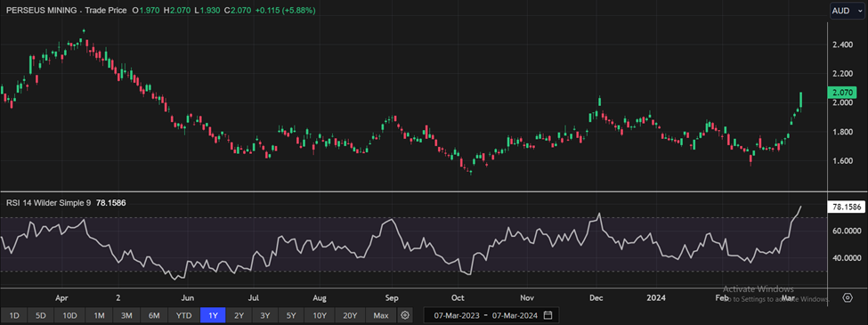
Task: Show the Max time range
Action: [x=381, y=315]
